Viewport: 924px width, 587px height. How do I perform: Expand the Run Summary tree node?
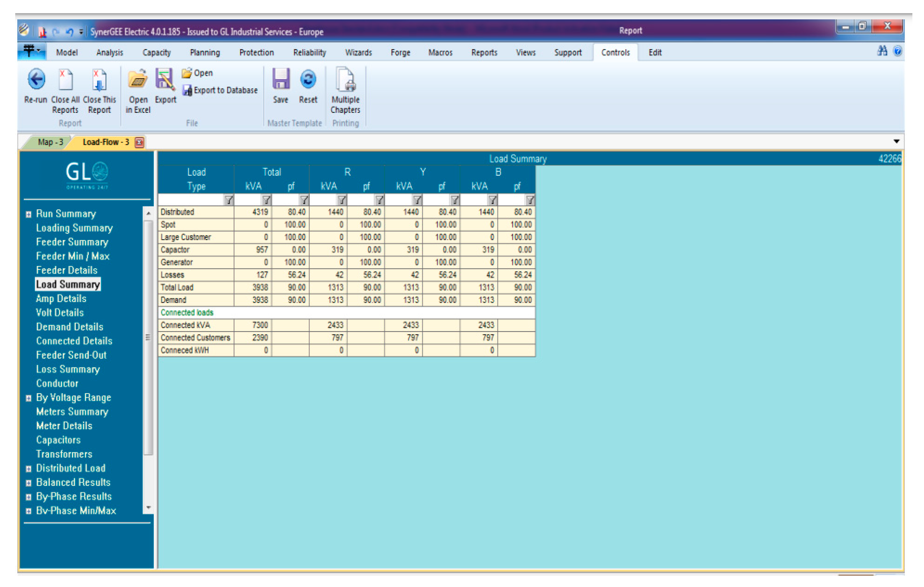[28, 214]
